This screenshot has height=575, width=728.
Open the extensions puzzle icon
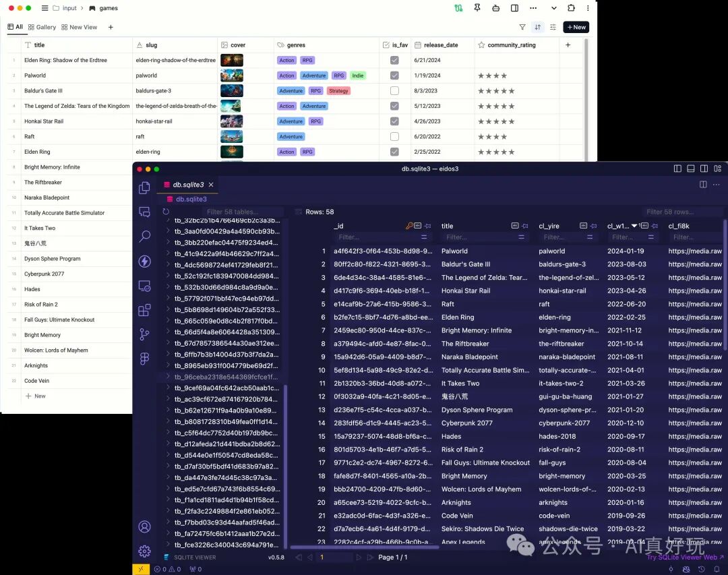571,8
